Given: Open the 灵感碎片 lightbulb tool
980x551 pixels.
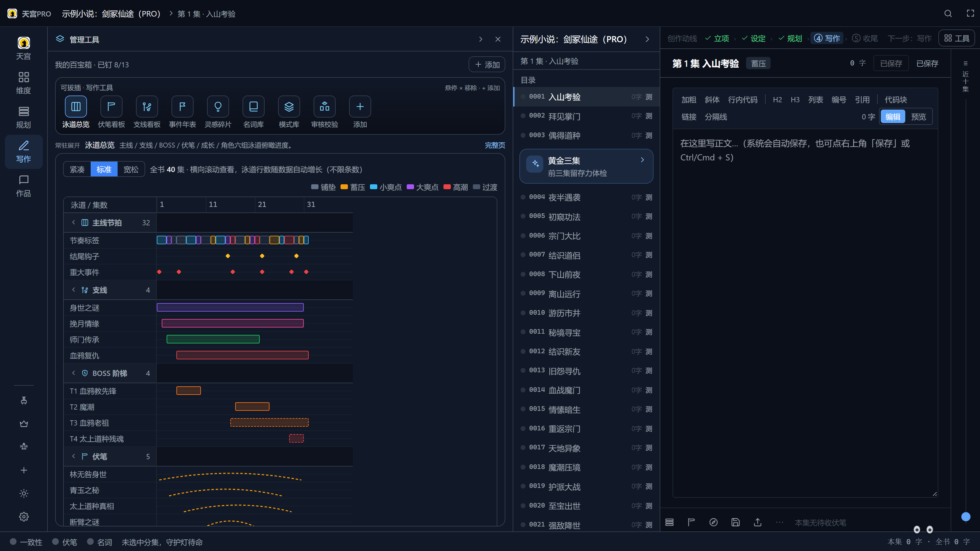Looking at the screenshot, I should coord(218,107).
